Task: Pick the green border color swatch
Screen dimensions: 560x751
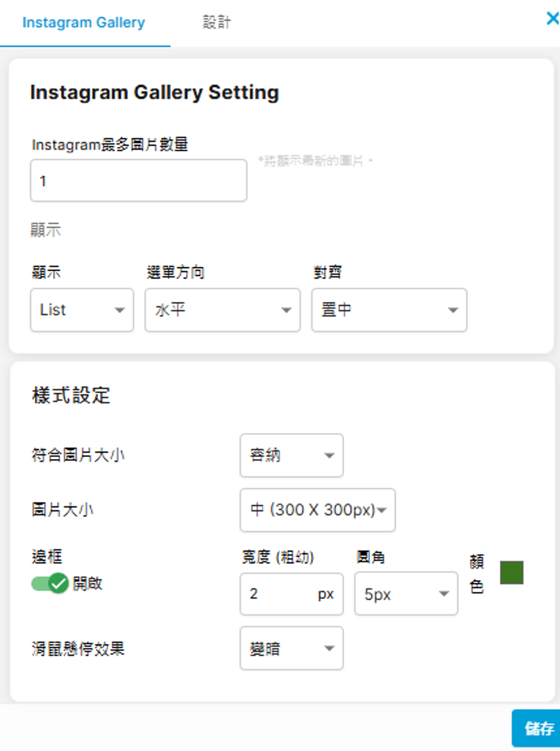Action: tap(511, 572)
